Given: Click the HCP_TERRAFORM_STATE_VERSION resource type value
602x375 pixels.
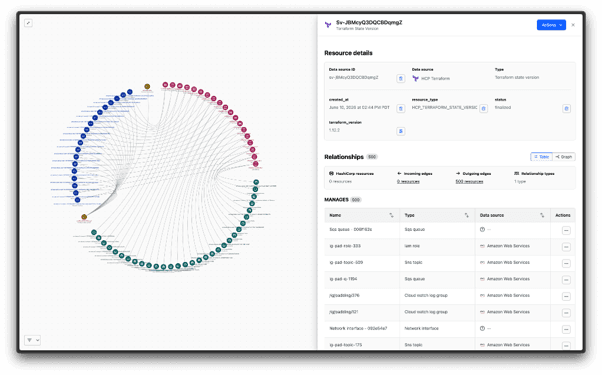Looking at the screenshot, I should [445, 107].
